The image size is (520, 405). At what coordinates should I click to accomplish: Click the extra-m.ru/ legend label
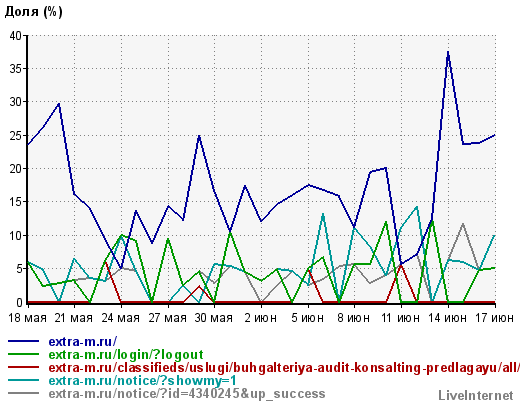pos(83,341)
